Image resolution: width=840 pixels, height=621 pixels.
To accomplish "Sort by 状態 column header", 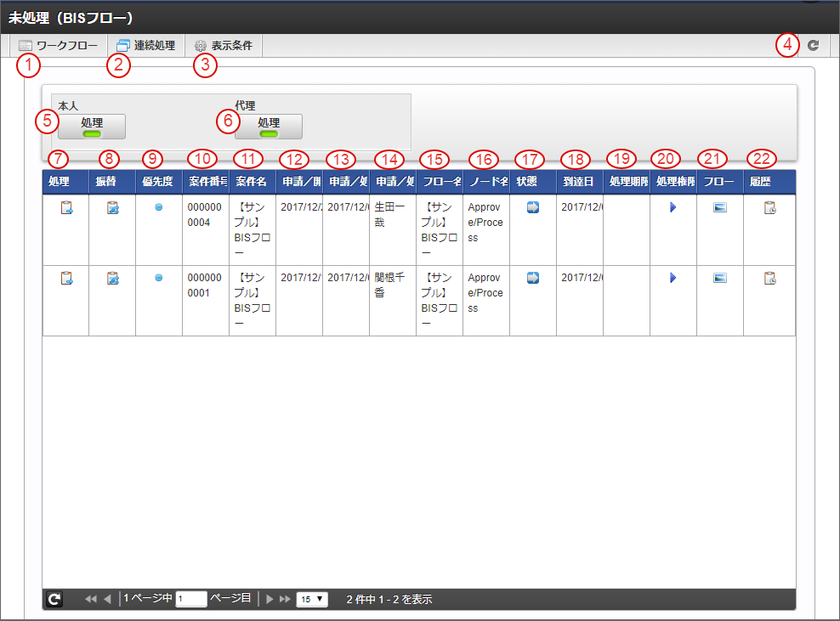I will pos(533,182).
